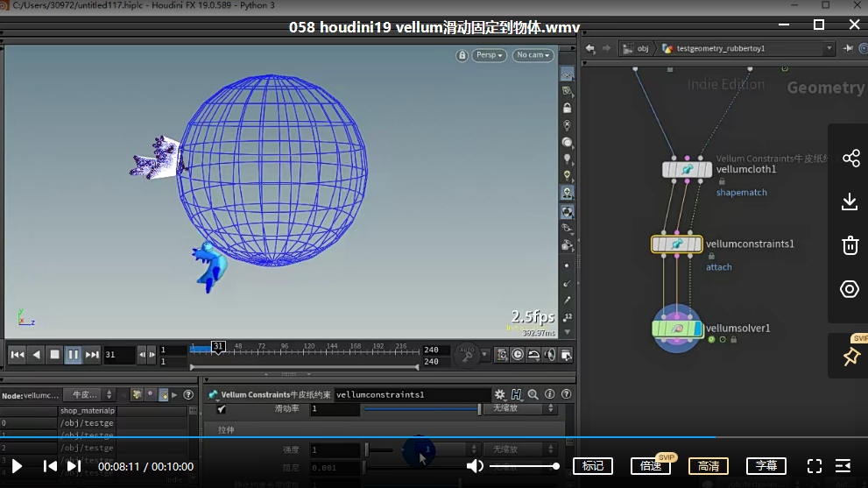Open the Persp view dropdown
Viewport: 868px width, 488px height.
[x=489, y=55]
